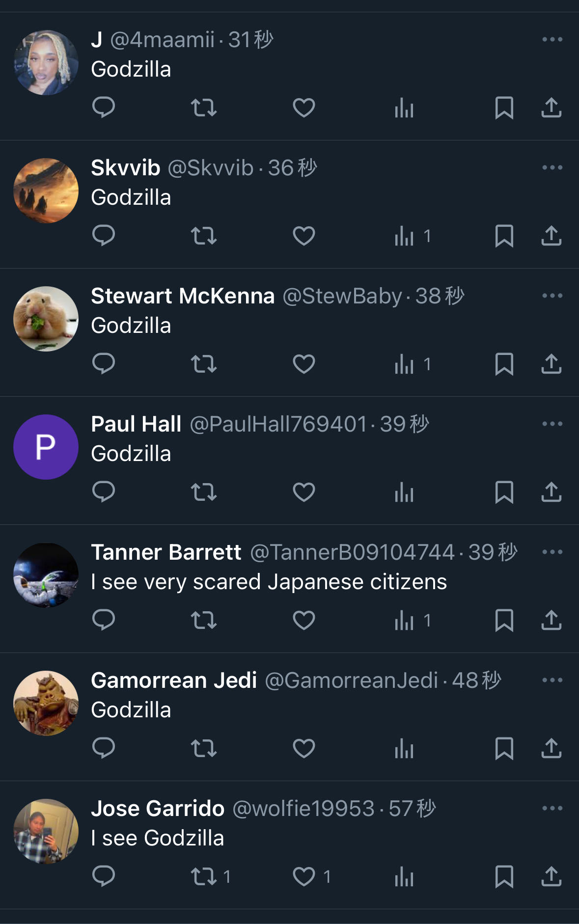Image resolution: width=579 pixels, height=924 pixels.
Task: Share Paul Hall's Godzilla tweet
Action: pos(551,492)
